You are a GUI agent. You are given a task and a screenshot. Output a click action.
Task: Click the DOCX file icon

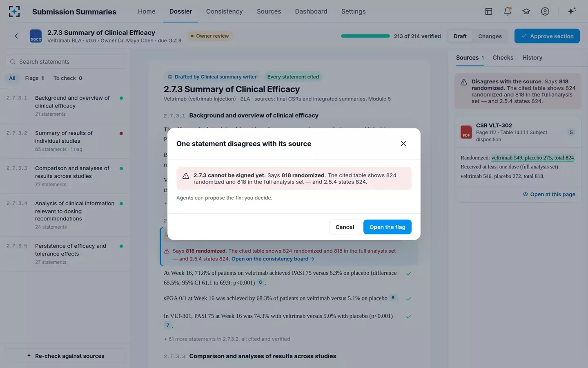point(36,36)
